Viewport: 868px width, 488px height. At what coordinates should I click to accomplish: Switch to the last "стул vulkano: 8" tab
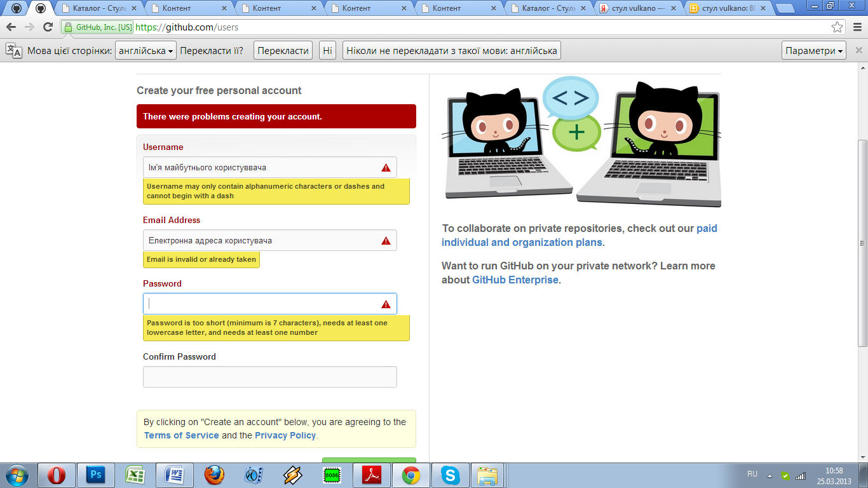(x=729, y=8)
